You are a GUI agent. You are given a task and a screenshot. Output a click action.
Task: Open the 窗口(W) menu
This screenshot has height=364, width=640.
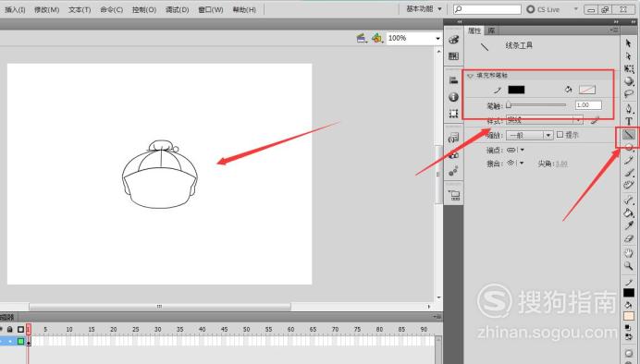[211, 9]
